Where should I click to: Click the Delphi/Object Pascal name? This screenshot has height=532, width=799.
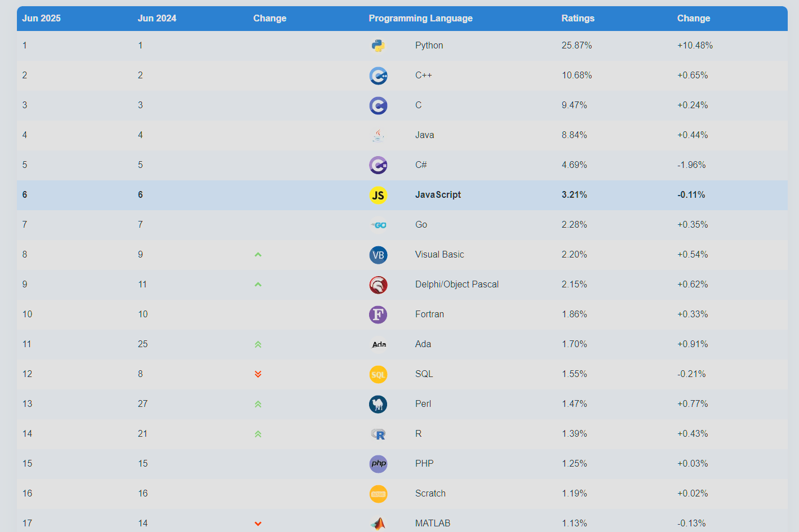coord(456,284)
